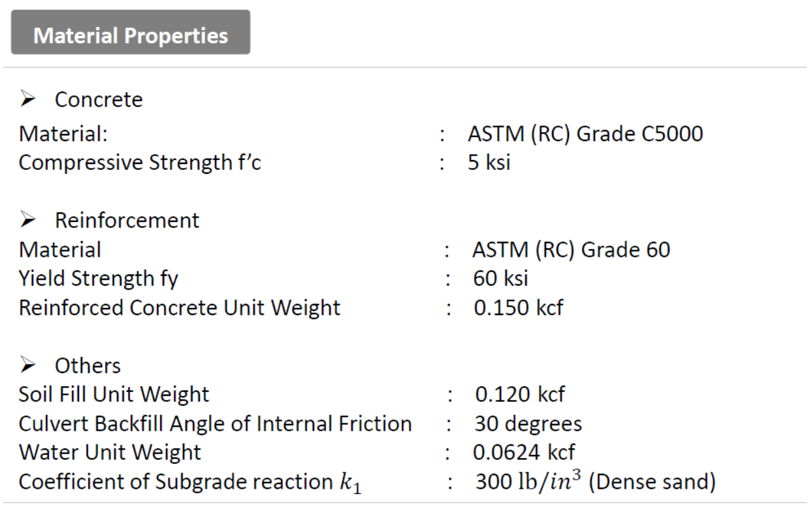Click the ASTM (RC) Grade 60 value
The image size is (812, 511).
pos(572,250)
